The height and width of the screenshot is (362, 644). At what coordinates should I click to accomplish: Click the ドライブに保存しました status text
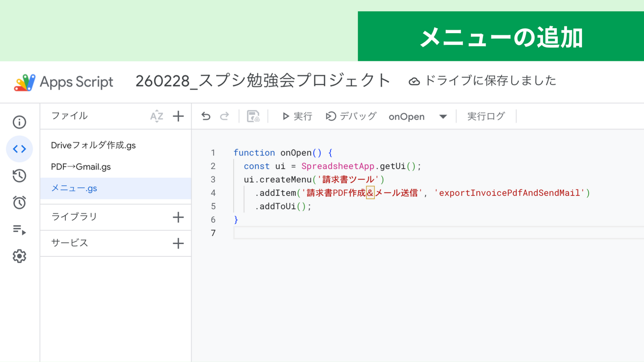click(x=490, y=81)
